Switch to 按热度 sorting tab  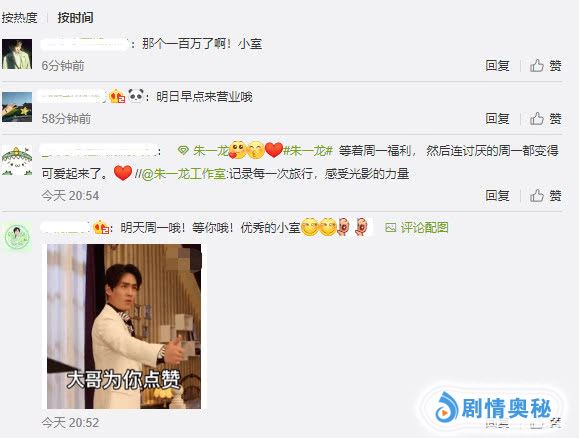coord(19,17)
